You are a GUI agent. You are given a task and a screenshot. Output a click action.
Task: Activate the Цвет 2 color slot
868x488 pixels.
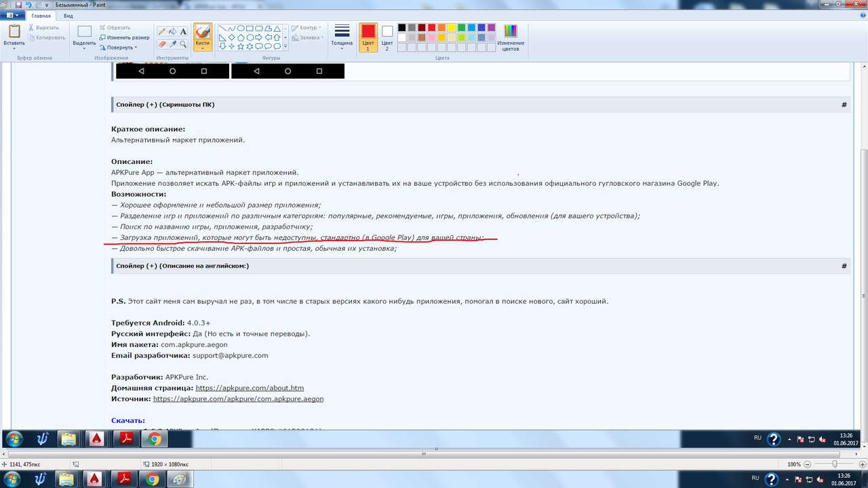(387, 37)
